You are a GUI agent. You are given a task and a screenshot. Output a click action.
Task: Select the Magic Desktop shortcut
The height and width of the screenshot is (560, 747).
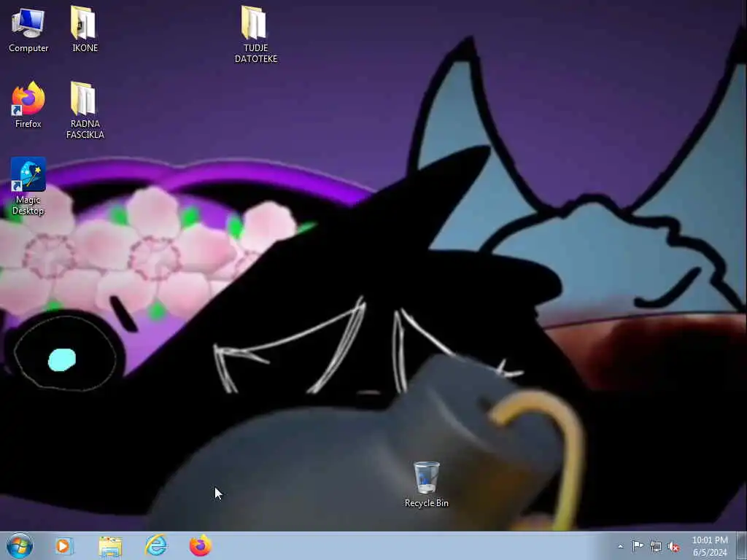28,186
